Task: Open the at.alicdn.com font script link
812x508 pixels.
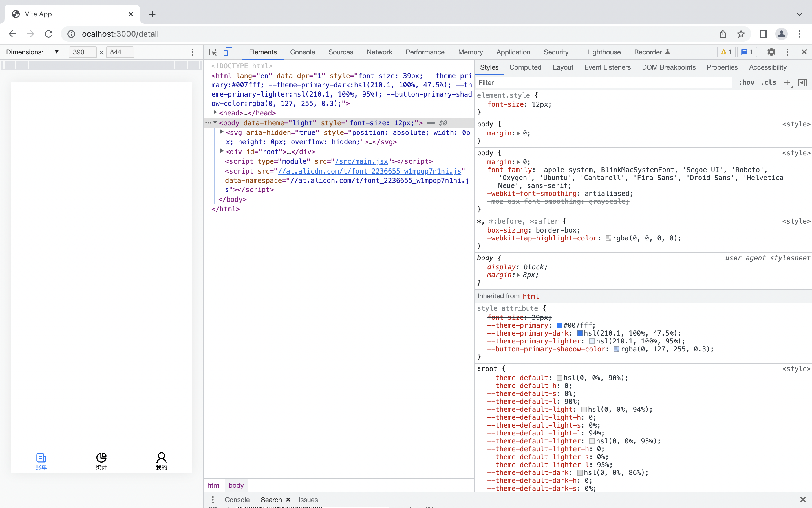Action: coord(369,171)
